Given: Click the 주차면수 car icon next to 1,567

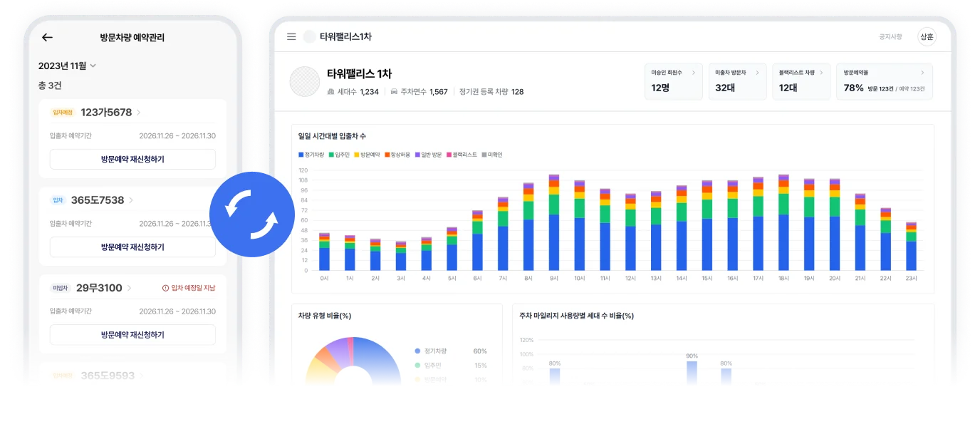Looking at the screenshot, I should (x=394, y=92).
